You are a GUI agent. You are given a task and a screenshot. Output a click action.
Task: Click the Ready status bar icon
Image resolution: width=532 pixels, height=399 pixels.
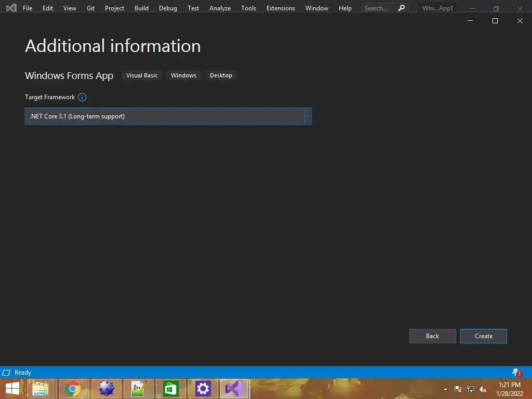click(x=6, y=373)
